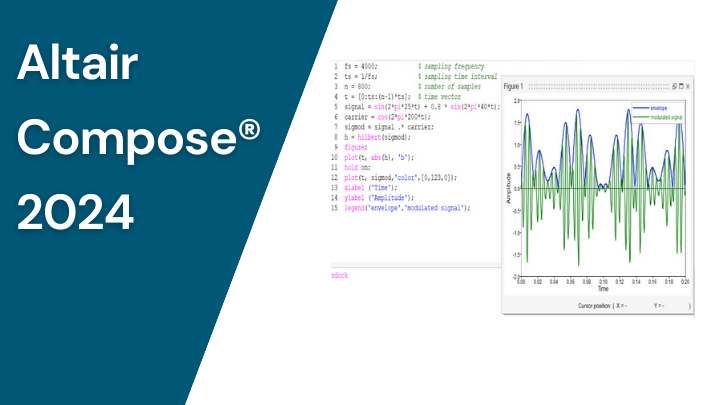This screenshot has width=720, height=405.
Task: Click the Amplitude y-axis label
Action: point(508,190)
